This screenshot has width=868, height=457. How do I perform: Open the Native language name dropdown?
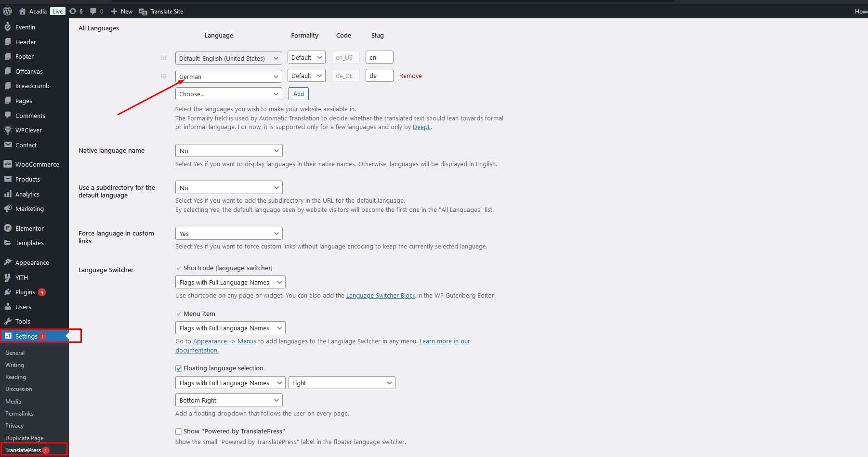tap(229, 151)
